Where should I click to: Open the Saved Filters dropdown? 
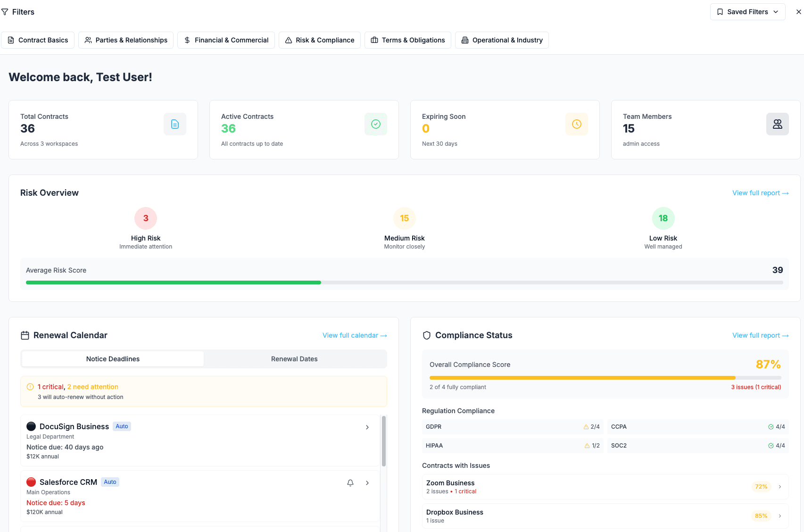click(747, 11)
